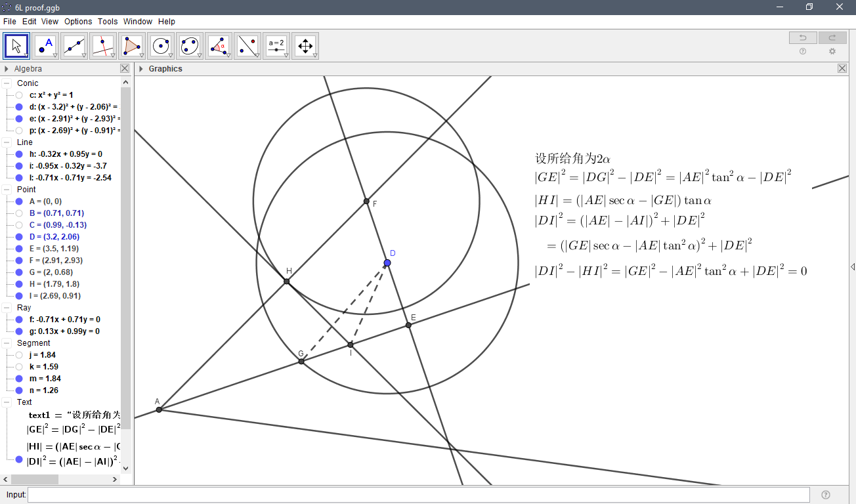This screenshot has width=856, height=504.
Task: Open the Angle tool dropdown arrow
Action: (x=228, y=55)
